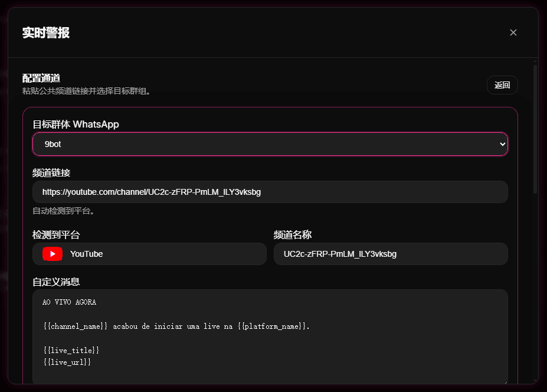Image resolution: width=547 pixels, height=392 pixels.
Task: Click the 粘贴公共频道链接并选择目标群组 description text
Action: (86, 91)
